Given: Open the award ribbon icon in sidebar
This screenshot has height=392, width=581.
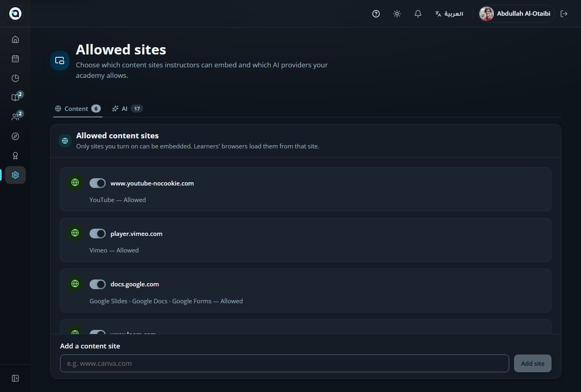Looking at the screenshot, I should coord(15,156).
